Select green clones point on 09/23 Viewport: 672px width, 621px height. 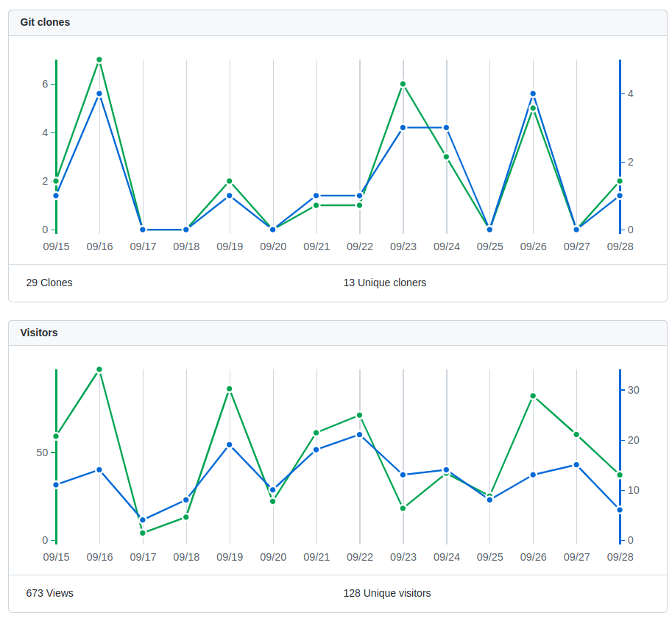click(x=403, y=85)
